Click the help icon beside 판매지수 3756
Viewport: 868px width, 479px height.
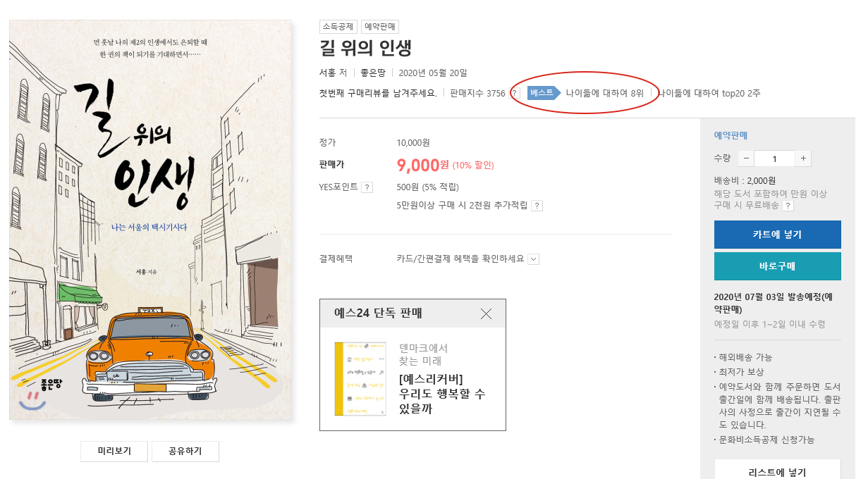(515, 93)
